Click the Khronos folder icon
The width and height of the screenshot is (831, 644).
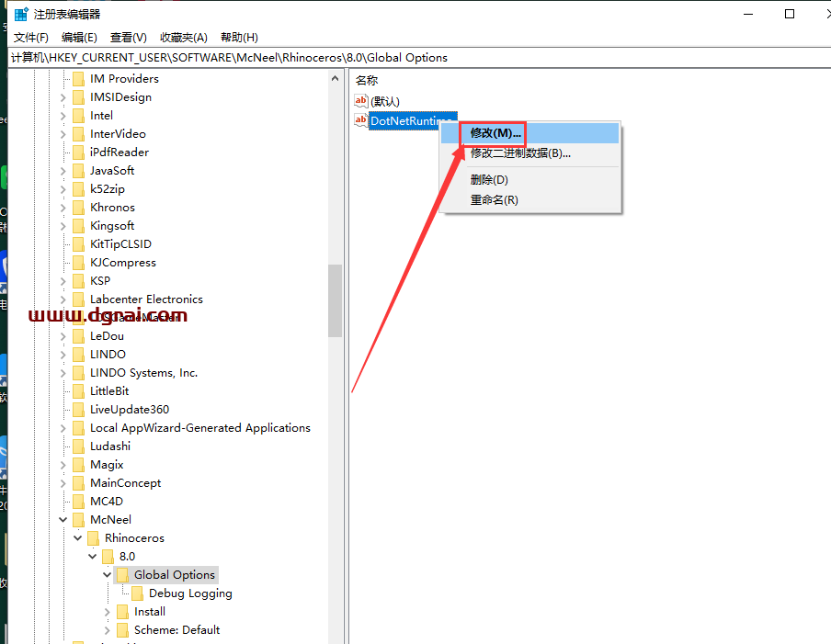point(78,208)
